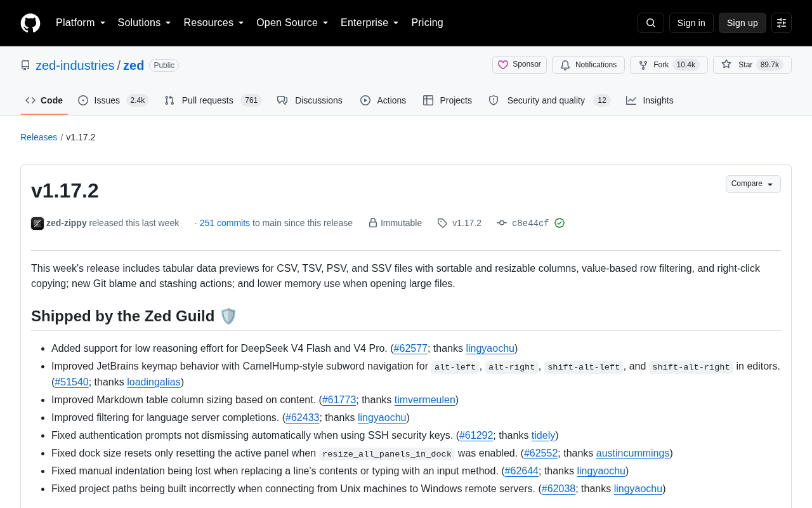Expand the Resources menu

click(x=214, y=23)
